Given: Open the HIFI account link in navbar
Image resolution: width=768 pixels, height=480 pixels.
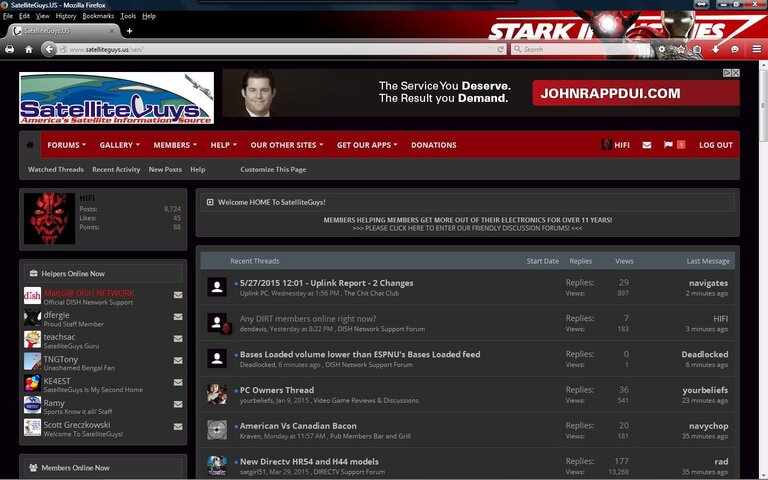Looking at the screenshot, I should pos(616,145).
